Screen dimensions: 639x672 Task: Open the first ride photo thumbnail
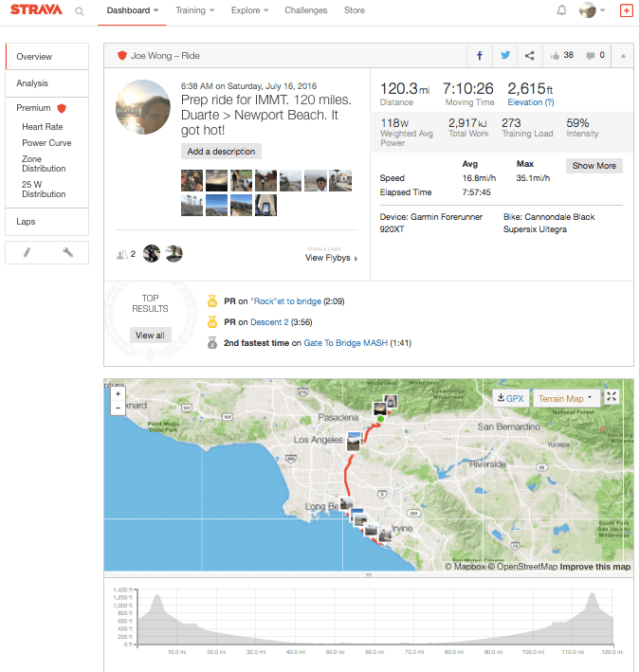(x=192, y=180)
